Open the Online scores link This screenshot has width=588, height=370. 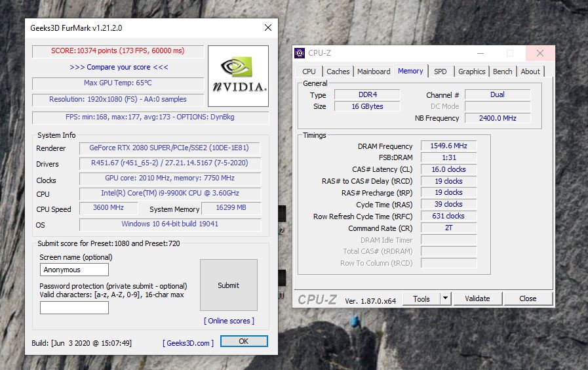coord(229,321)
